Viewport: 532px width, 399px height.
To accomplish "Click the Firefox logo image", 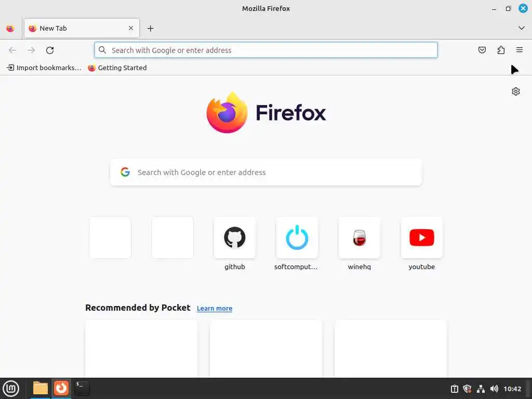I will [227, 112].
